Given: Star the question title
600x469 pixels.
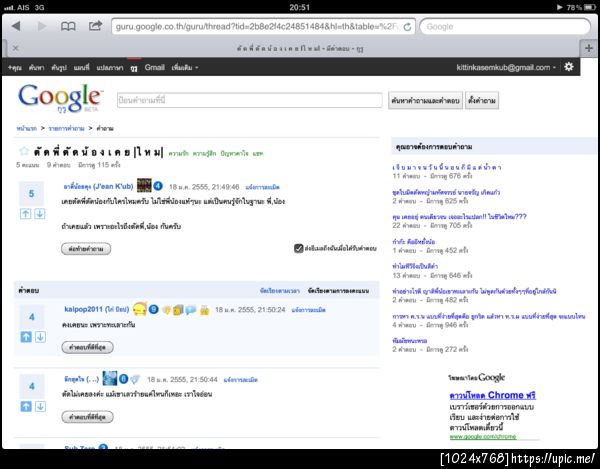Looking at the screenshot, I should [x=24, y=151].
